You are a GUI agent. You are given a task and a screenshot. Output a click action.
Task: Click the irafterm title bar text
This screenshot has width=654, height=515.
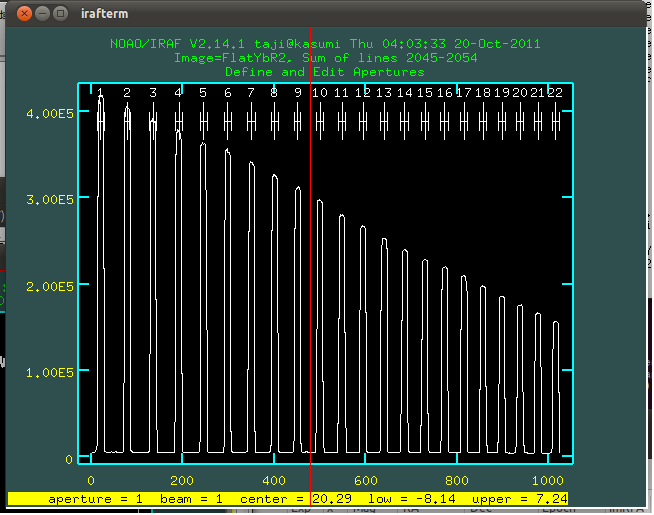(104, 14)
